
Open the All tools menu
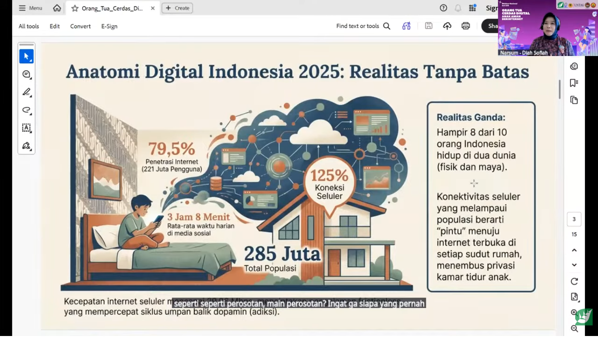(x=28, y=26)
